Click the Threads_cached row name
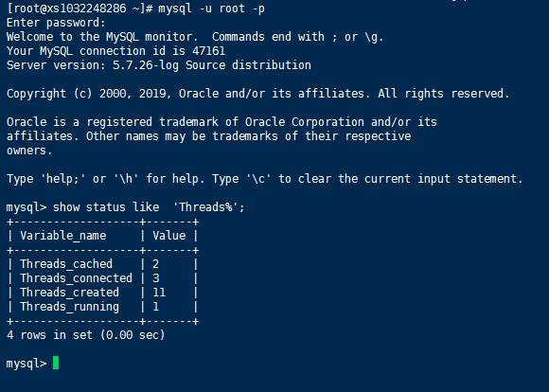The width and height of the screenshot is (549, 392). coord(66,264)
